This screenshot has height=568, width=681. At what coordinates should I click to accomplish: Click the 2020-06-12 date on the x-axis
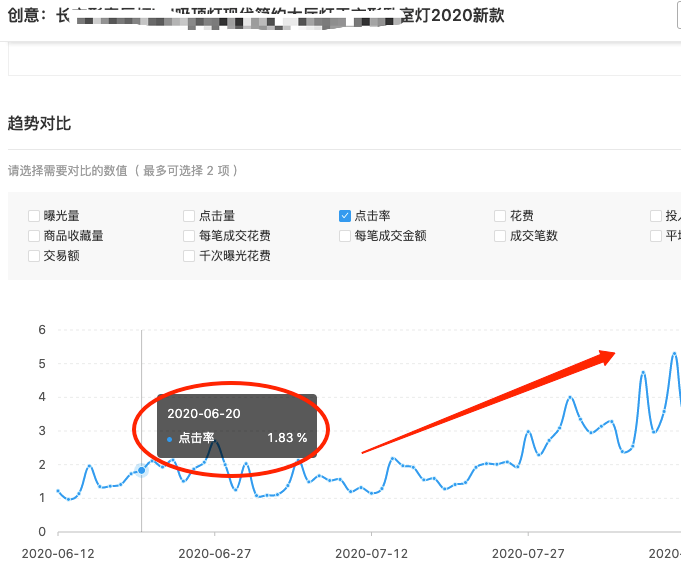pos(56,553)
